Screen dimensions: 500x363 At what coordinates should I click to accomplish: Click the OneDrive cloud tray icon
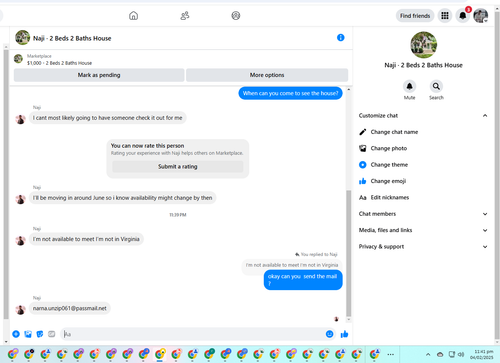tap(440, 354)
